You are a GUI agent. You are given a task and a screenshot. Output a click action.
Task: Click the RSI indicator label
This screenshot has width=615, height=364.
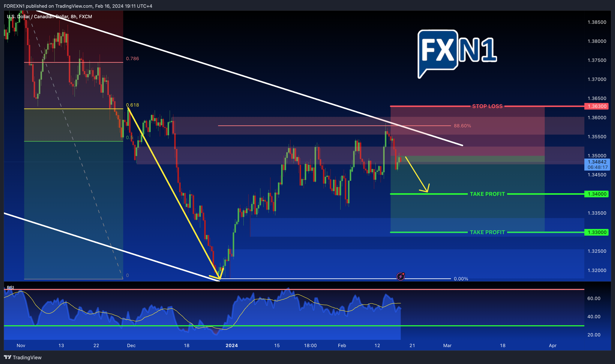(10, 287)
